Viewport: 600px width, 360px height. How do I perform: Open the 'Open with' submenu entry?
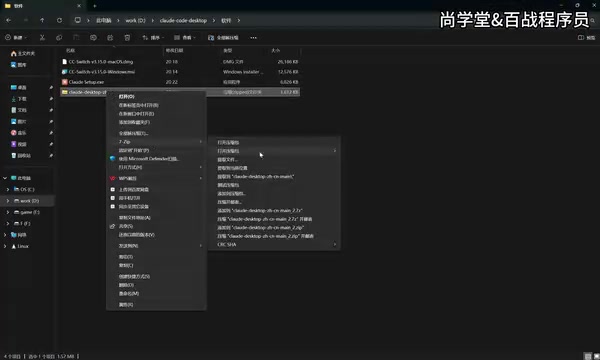tap(156, 167)
